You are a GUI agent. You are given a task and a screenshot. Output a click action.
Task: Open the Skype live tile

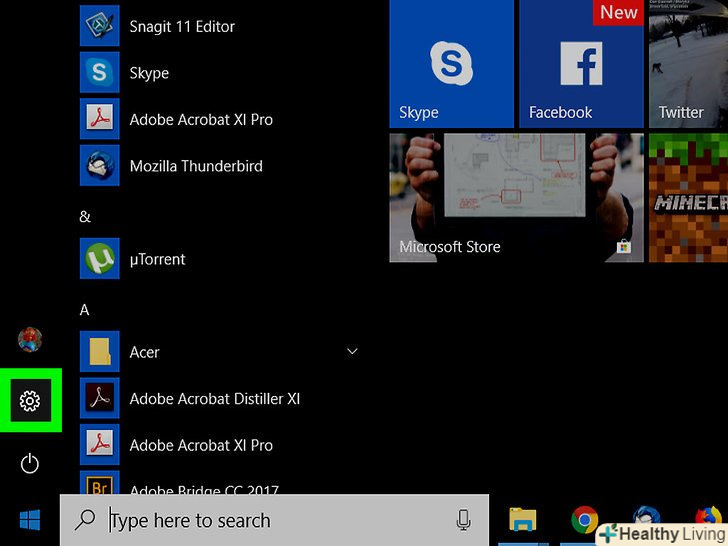tap(451, 64)
